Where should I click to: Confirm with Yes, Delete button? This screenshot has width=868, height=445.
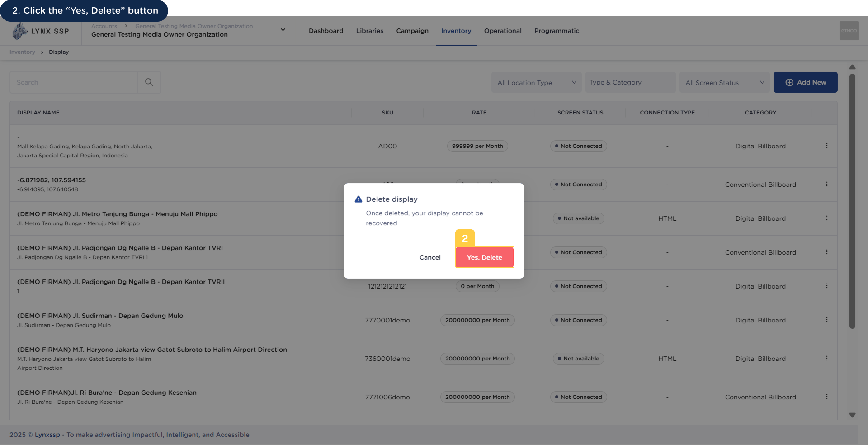(485, 257)
